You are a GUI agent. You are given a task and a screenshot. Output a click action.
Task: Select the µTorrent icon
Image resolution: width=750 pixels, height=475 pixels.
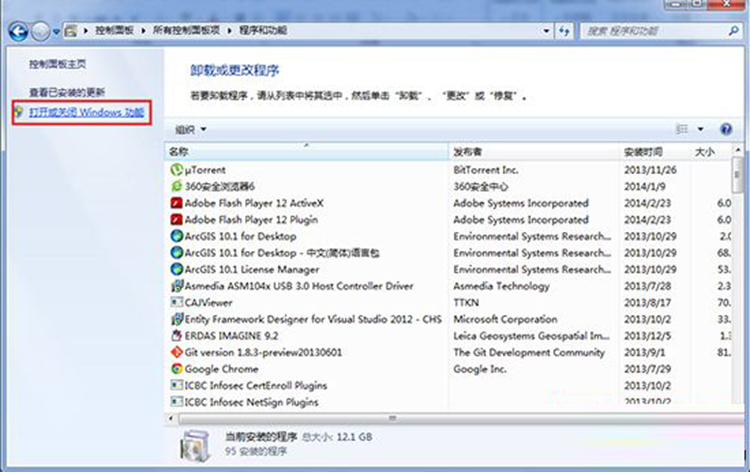pos(176,170)
